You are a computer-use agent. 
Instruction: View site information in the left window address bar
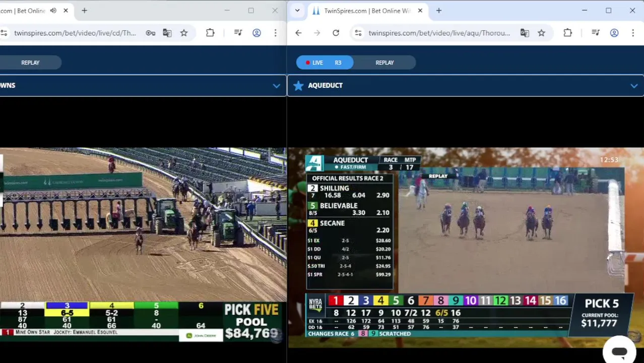tap(4, 33)
